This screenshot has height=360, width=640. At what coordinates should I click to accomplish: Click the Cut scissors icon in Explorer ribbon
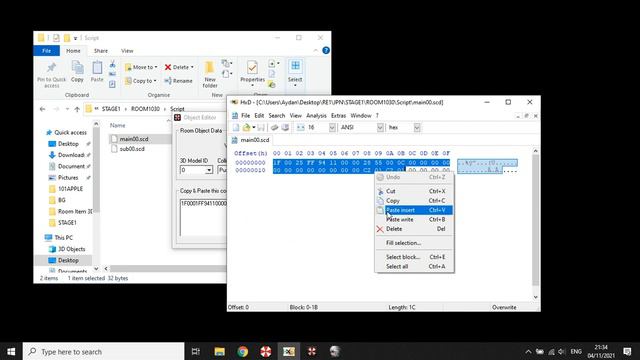pyautogui.click(x=112, y=64)
